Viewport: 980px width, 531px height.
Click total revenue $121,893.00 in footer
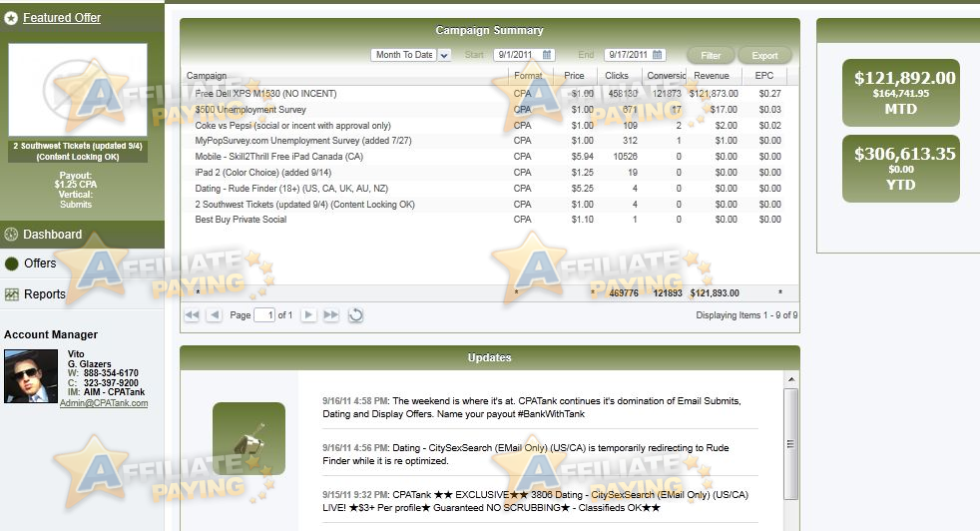point(715,293)
